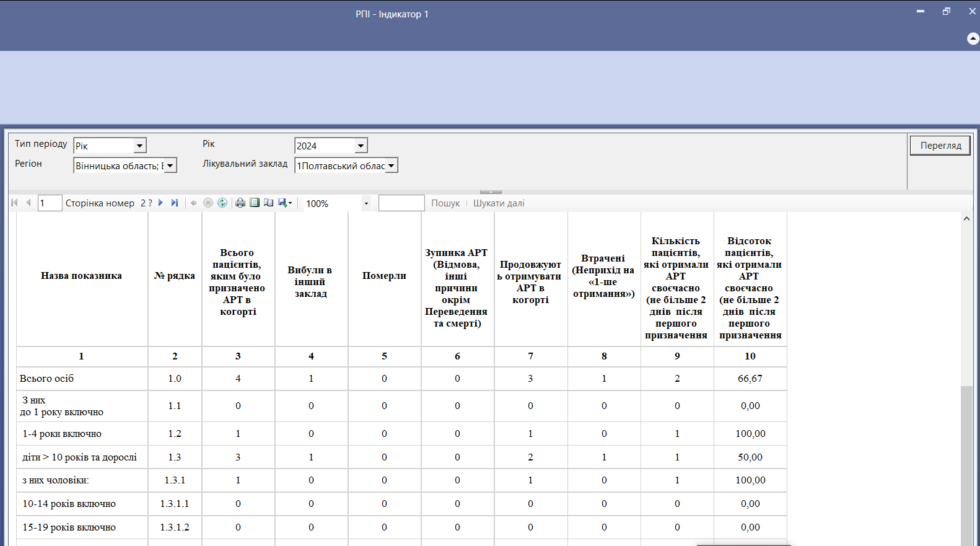The image size is (980, 546).
Task: Open the Регіон dropdown
Action: (170, 165)
